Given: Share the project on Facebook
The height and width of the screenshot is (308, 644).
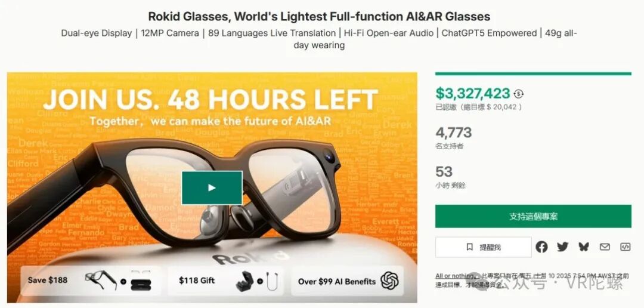Looking at the screenshot, I should click(541, 247).
